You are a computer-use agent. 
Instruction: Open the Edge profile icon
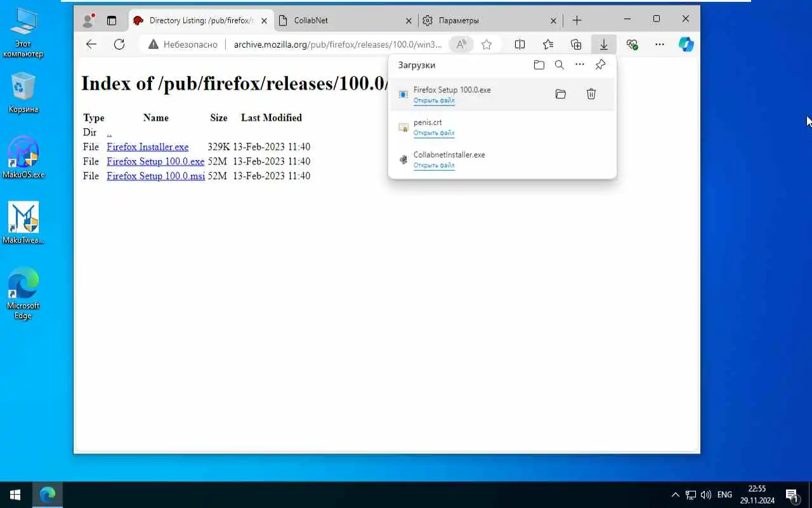[x=88, y=20]
